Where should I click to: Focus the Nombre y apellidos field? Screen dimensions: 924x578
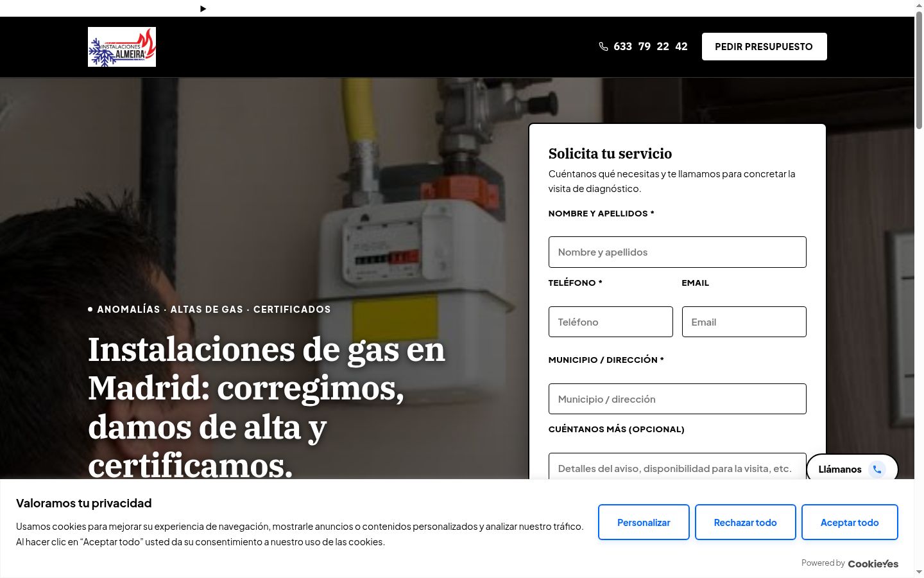pos(677,252)
